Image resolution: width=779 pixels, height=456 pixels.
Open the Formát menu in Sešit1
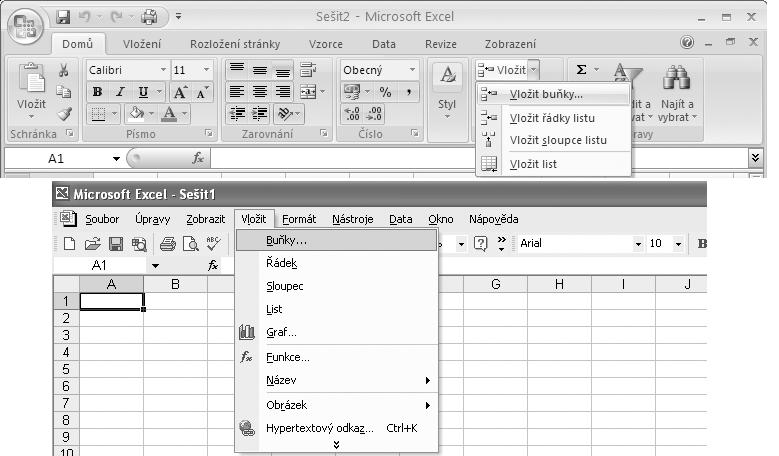299,219
